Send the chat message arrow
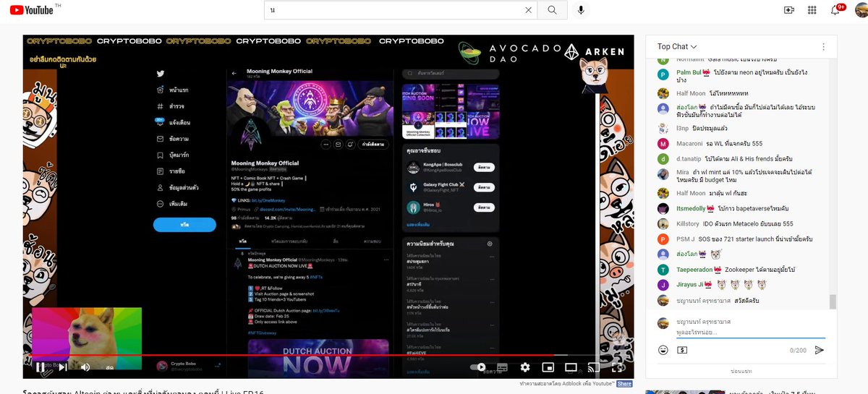This screenshot has height=394, width=868. (820, 350)
